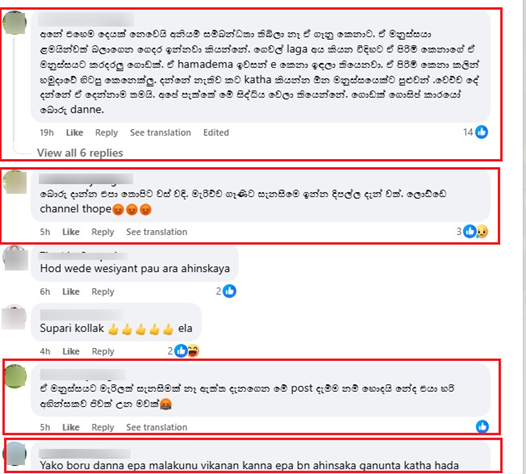Like the Hod wede wesiyant comment
The image size is (526, 474).
click(71, 292)
